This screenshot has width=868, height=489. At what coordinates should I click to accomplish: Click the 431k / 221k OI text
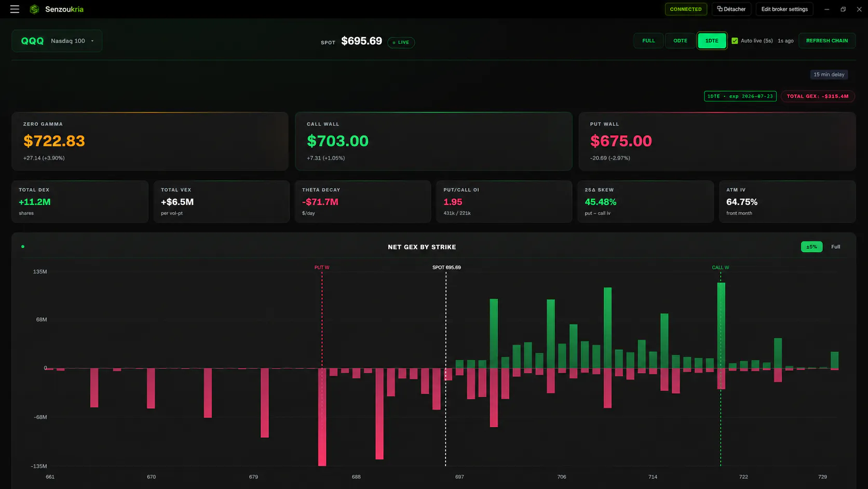click(x=457, y=214)
